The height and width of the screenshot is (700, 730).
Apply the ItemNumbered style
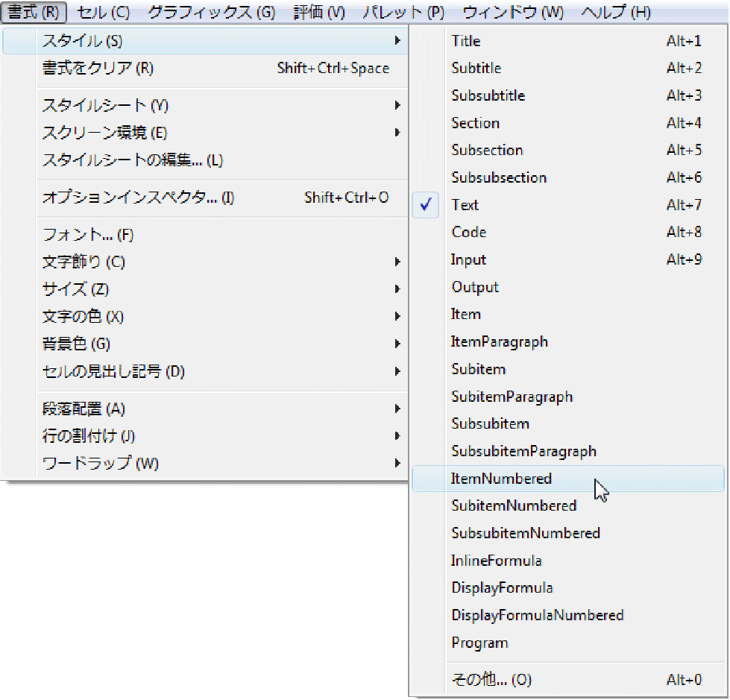568,479
